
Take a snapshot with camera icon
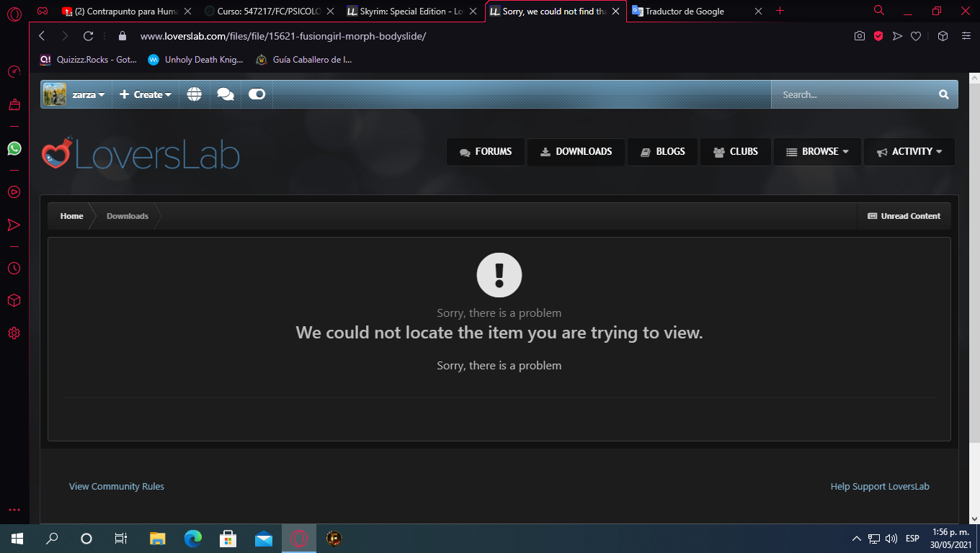point(860,36)
